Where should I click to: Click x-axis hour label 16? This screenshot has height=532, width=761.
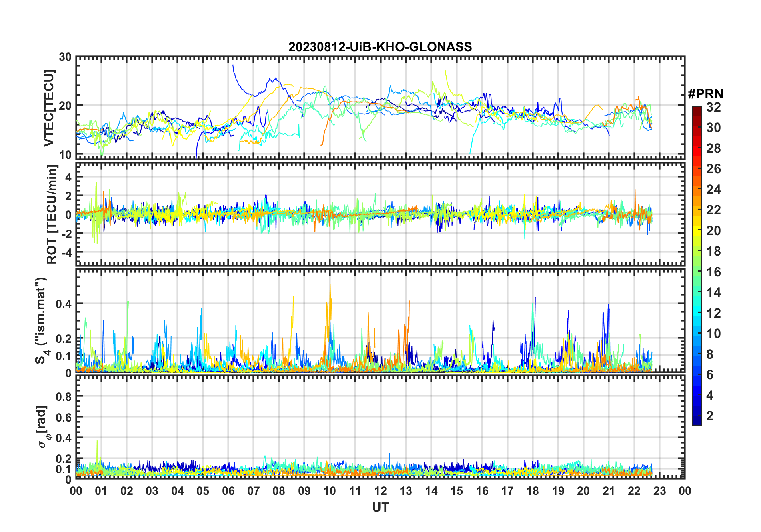click(x=482, y=491)
